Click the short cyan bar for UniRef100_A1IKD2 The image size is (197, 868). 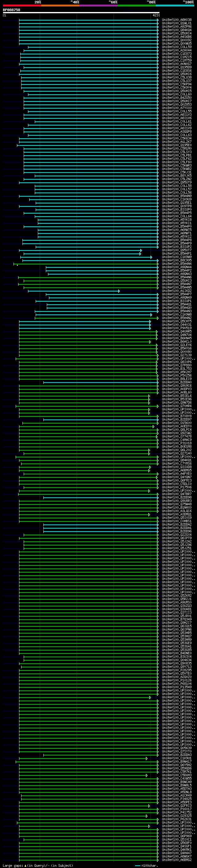[74, 291]
